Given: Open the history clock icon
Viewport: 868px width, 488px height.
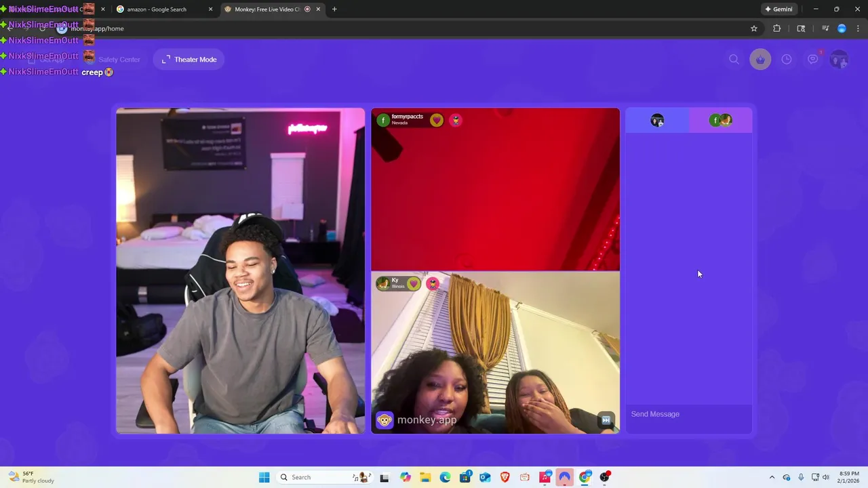Looking at the screenshot, I should 787,60.
